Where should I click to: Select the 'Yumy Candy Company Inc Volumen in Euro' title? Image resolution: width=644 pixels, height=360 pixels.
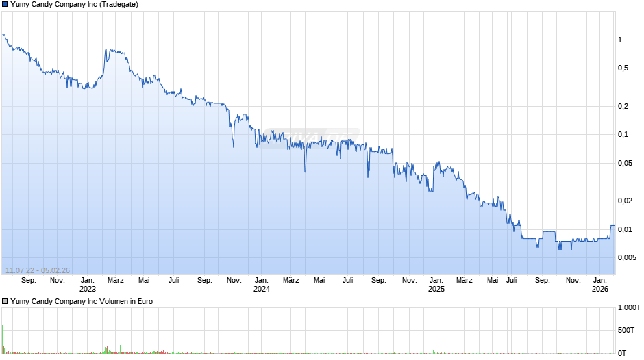pyautogui.click(x=82, y=301)
